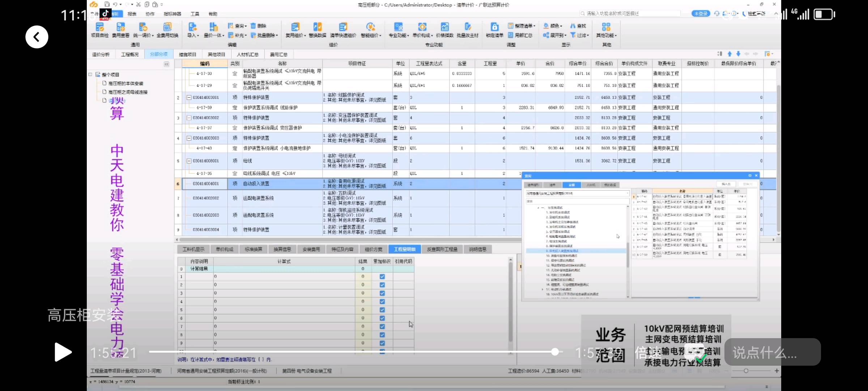Click the 项目自检 toolbar icon
This screenshot has height=391, width=868.
click(x=100, y=27)
